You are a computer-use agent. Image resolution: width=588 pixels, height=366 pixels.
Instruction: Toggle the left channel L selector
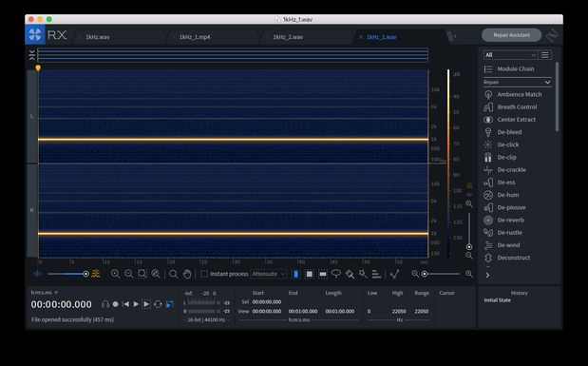coord(32,116)
